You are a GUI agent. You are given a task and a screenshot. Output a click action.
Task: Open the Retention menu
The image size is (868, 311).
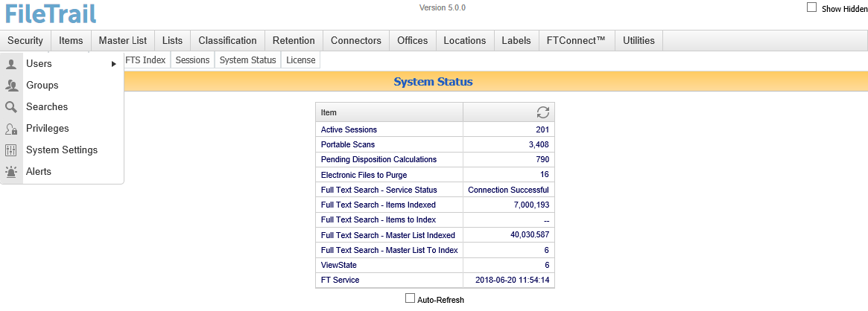tap(294, 40)
